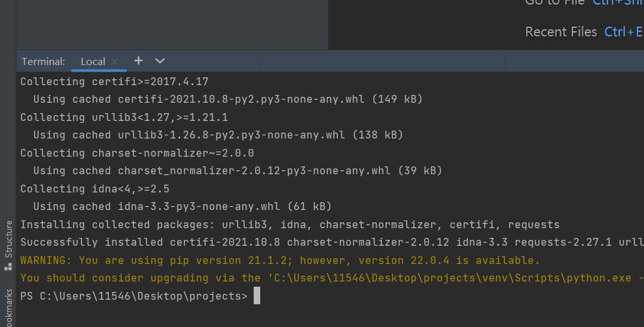Add a new terminal session
Image resolution: width=644 pixels, height=327 pixels.
pyautogui.click(x=139, y=60)
